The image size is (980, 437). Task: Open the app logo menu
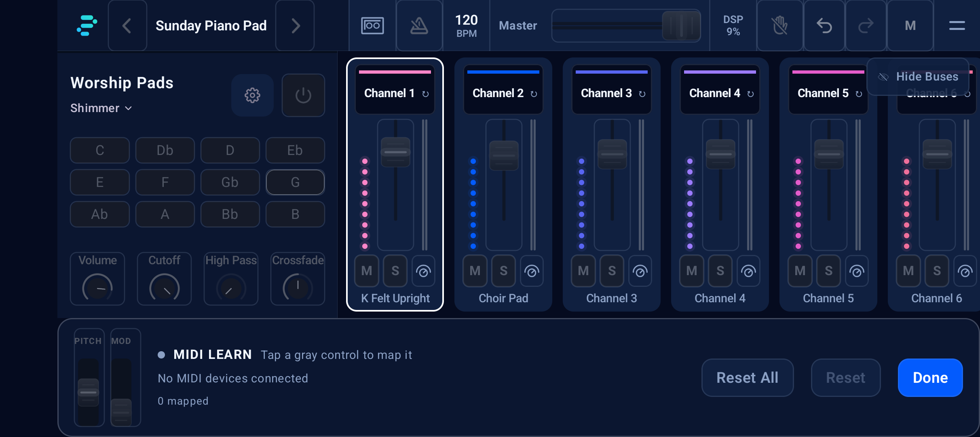(87, 25)
